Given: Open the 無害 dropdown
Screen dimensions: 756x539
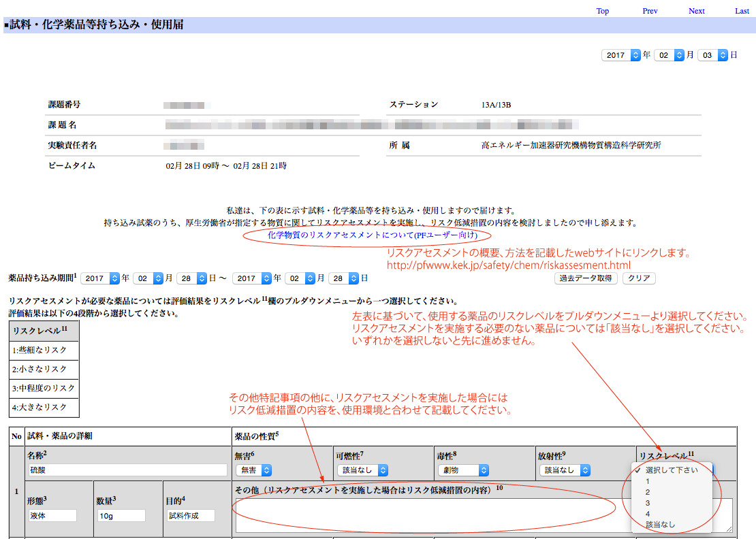Looking at the screenshot, I should pyautogui.click(x=253, y=470).
